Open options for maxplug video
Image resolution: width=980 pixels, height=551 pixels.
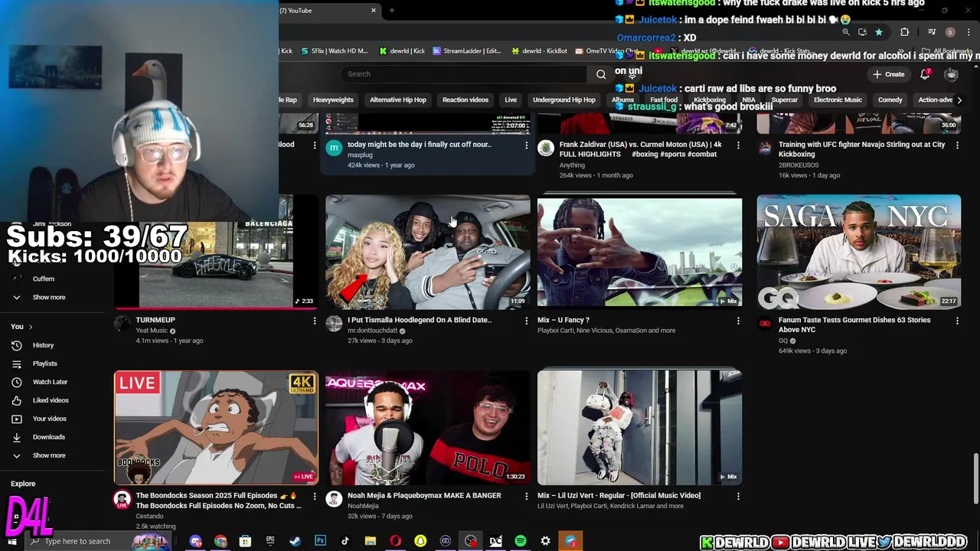point(526,145)
